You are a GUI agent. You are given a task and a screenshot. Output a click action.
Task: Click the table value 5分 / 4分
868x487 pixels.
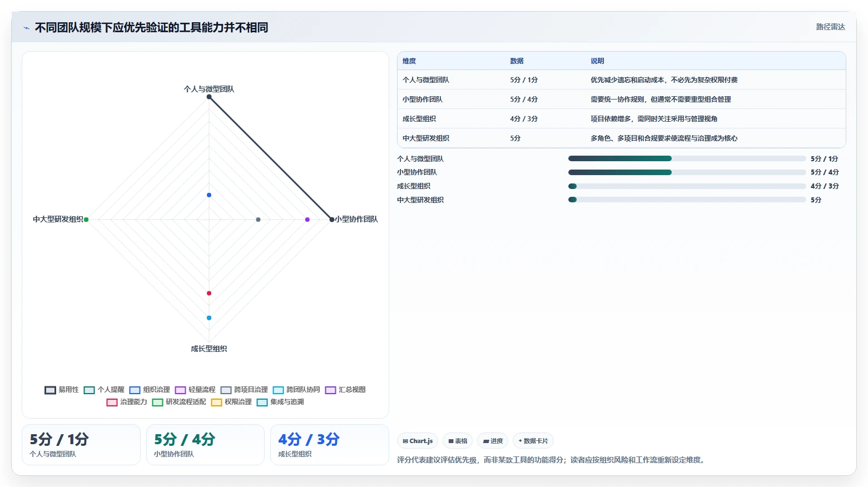point(524,100)
